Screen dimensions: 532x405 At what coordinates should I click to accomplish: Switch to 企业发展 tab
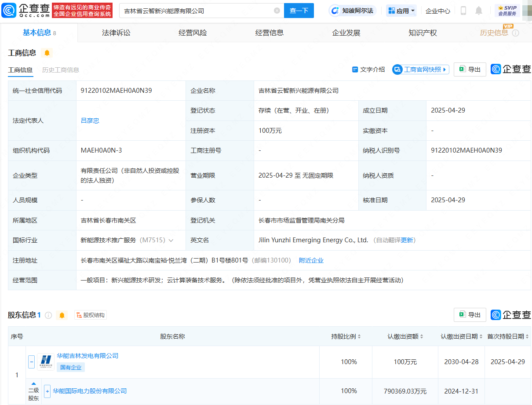(x=346, y=33)
